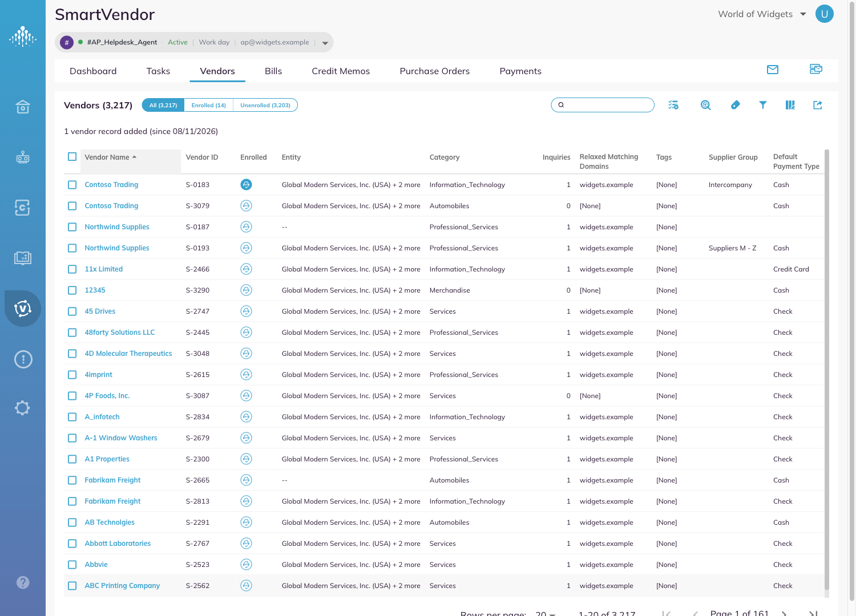Click Merchandise category cell

450,290
